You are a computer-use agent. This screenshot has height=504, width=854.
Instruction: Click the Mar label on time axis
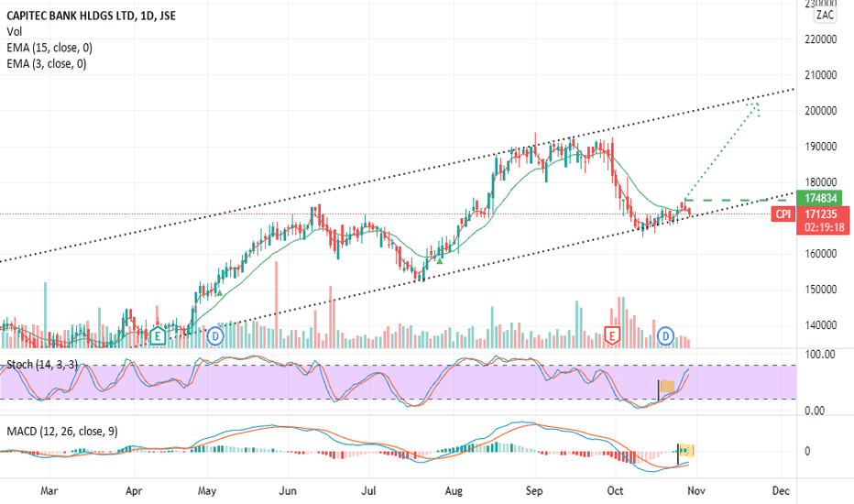click(x=49, y=491)
